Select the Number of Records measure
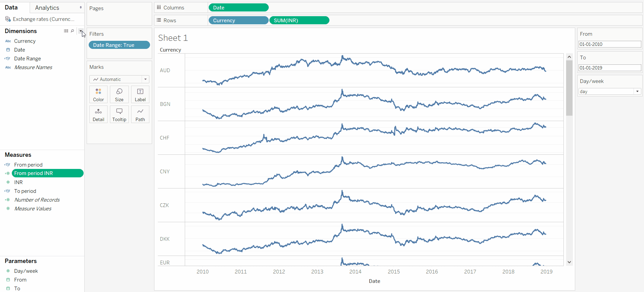The image size is (644, 292). click(x=37, y=200)
